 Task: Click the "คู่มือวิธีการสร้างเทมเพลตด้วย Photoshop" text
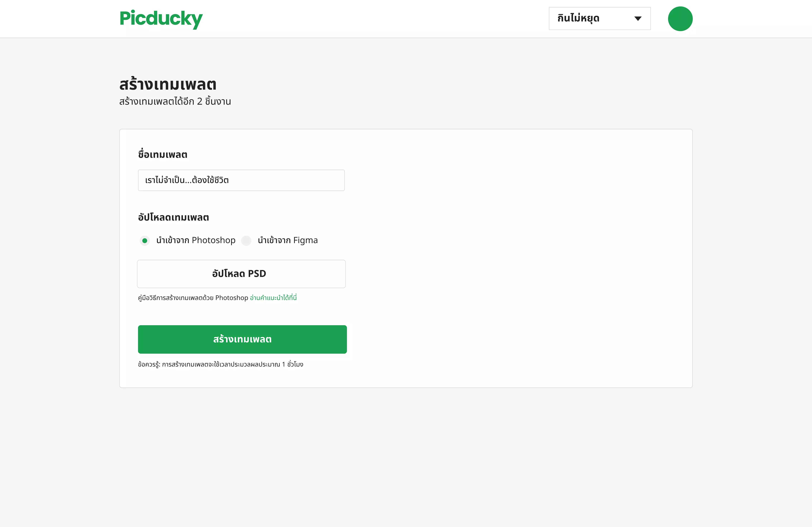[x=193, y=298]
